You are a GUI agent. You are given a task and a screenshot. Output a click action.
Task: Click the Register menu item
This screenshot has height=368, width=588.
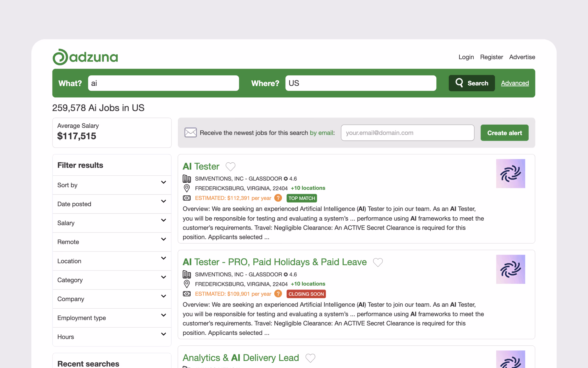click(x=491, y=57)
